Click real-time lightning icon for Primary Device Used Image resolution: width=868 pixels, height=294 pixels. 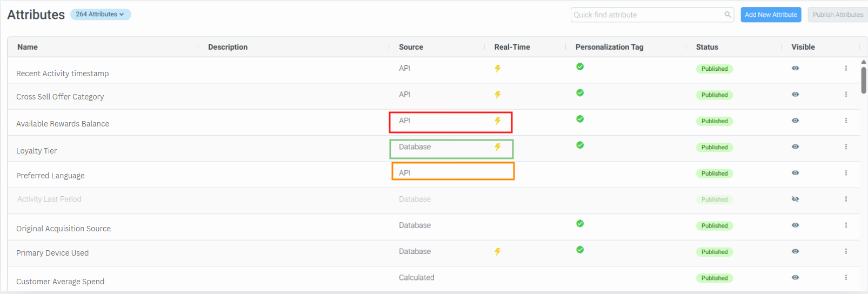pyautogui.click(x=497, y=251)
